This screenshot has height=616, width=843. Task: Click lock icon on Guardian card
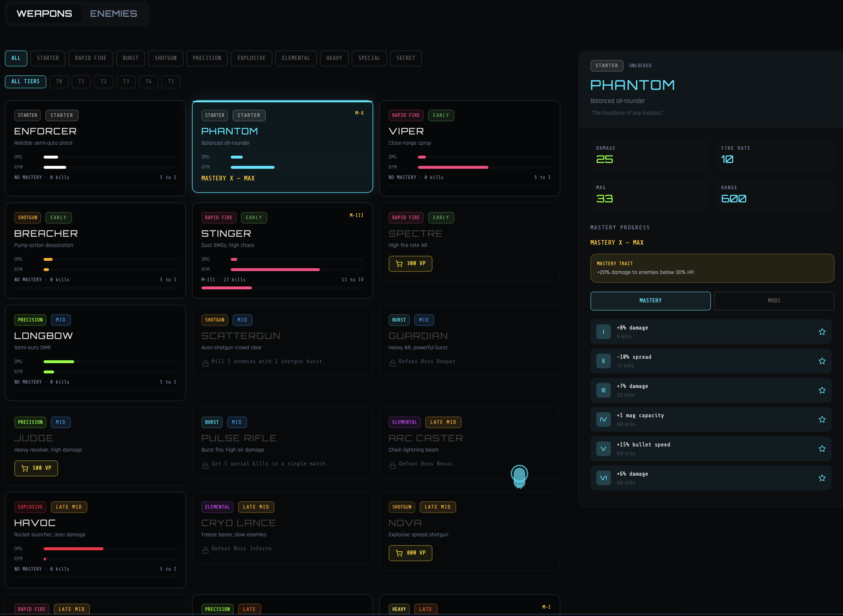(x=392, y=363)
